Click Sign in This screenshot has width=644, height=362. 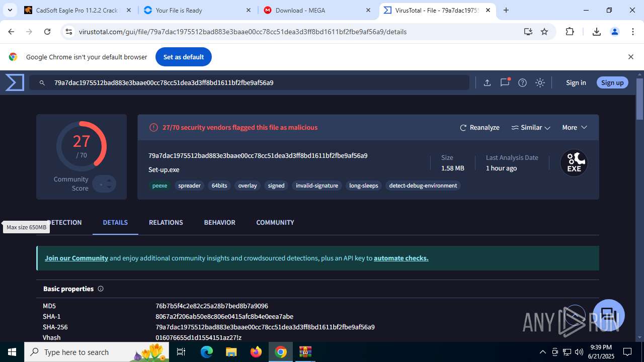coord(576,82)
